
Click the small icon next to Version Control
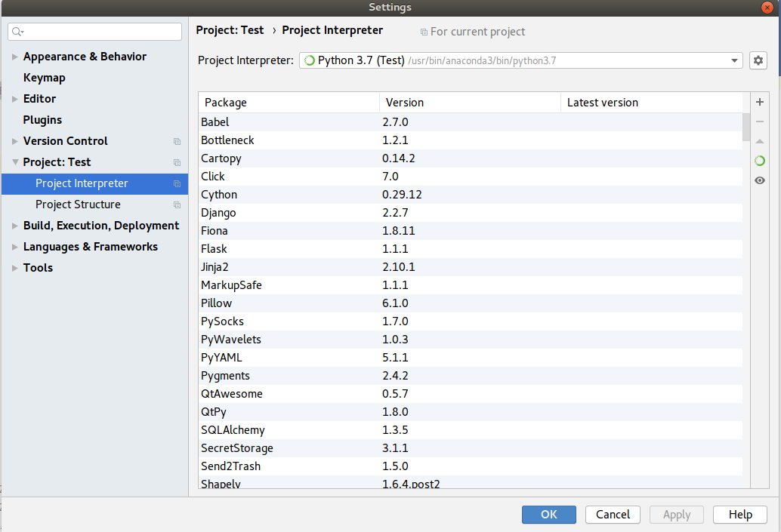(177, 141)
